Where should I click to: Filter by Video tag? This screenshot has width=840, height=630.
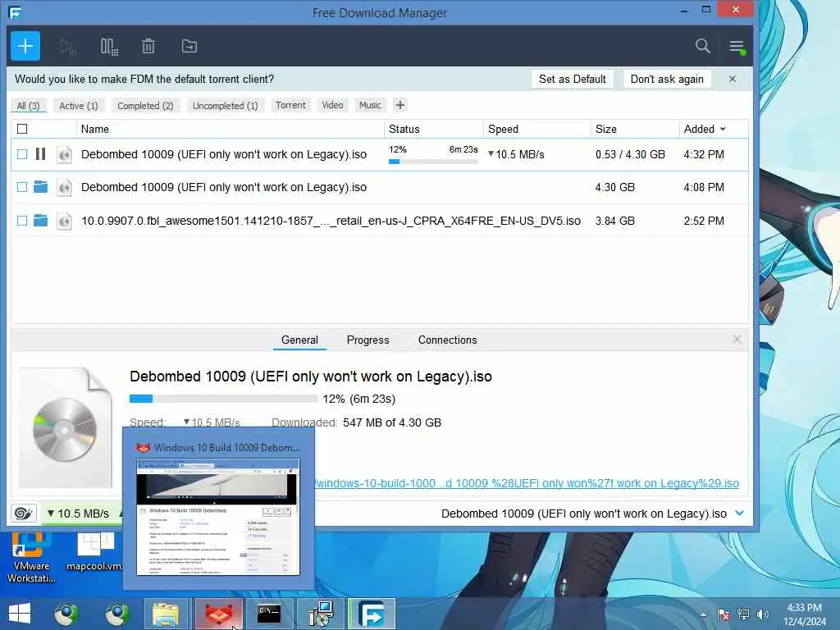(332, 105)
